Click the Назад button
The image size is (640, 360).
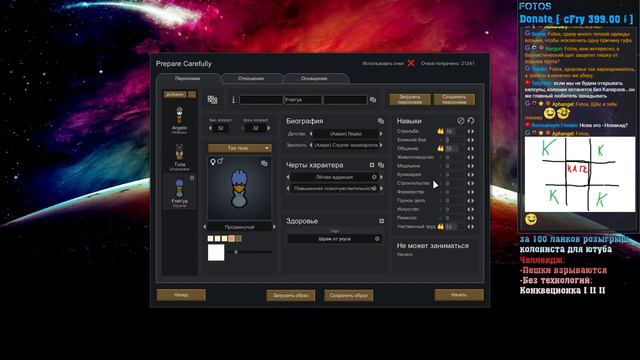(181, 295)
